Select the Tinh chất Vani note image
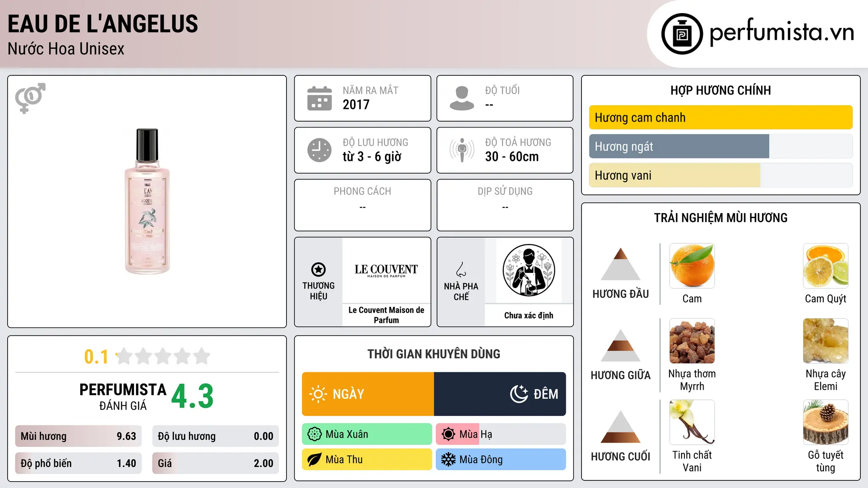The width and height of the screenshot is (868, 488). [x=692, y=422]
